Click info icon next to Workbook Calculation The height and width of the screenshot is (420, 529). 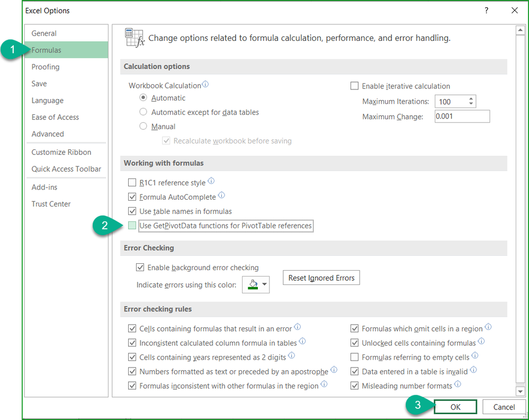pyautogui.click(x=205, y=84)
